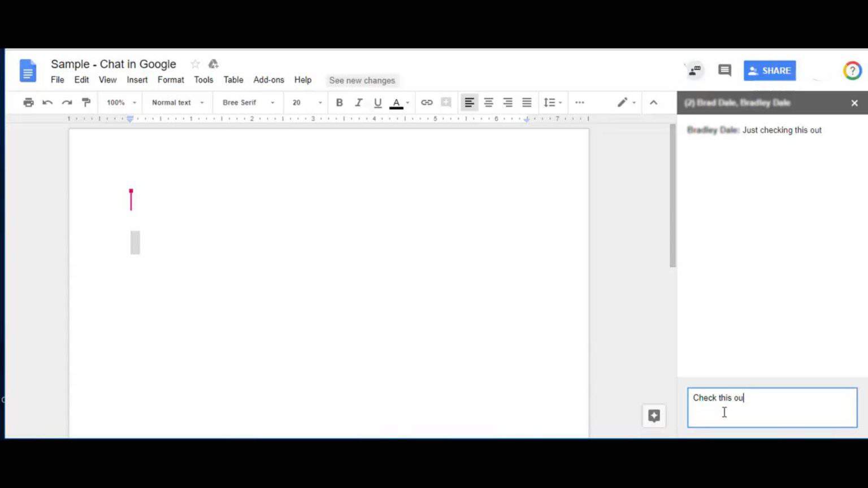
Task: Align text left
Action: [x=469, y=102]
